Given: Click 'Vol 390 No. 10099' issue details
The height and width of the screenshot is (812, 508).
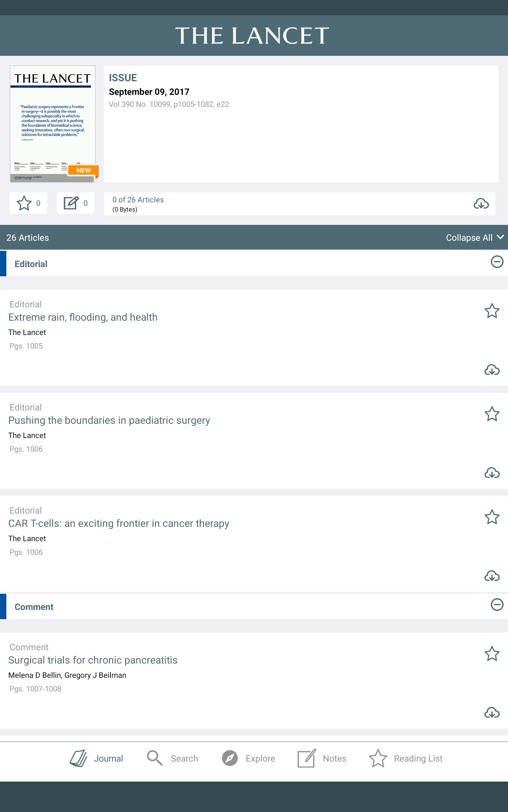Looking at the screenshot, I should (x=169, y=104).
